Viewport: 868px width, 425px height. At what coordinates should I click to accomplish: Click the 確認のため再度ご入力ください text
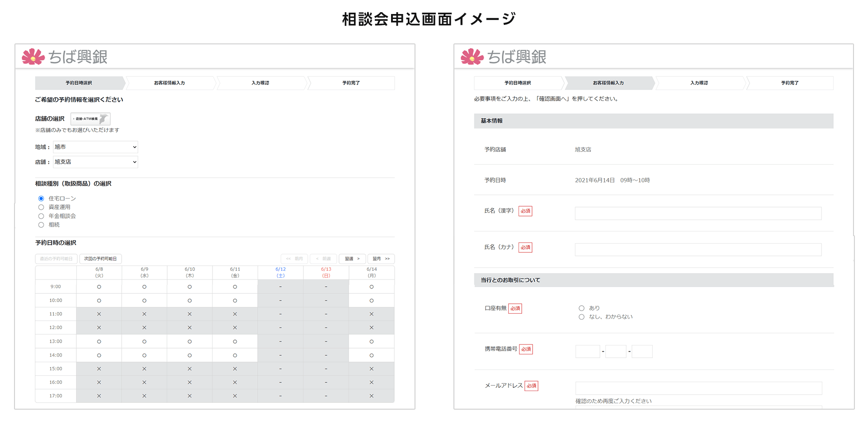point(613,401)
